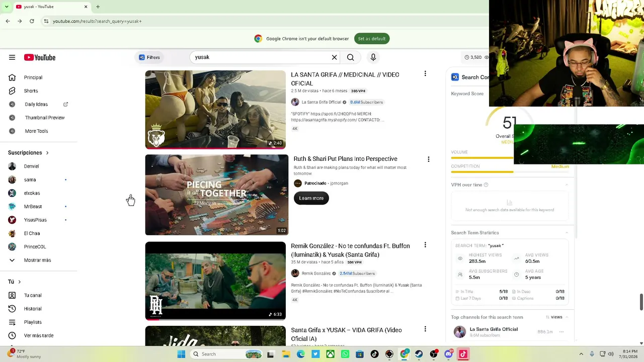This screenshot has height=362, width=644.
Task: Click the VPH over time help icon
Action: [486, 185]
